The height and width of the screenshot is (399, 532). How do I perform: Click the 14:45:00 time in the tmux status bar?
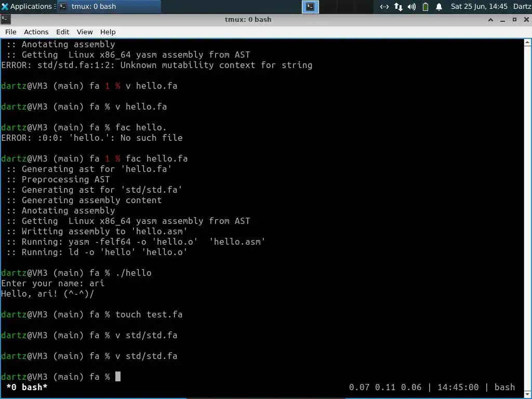tap(458, 387)
